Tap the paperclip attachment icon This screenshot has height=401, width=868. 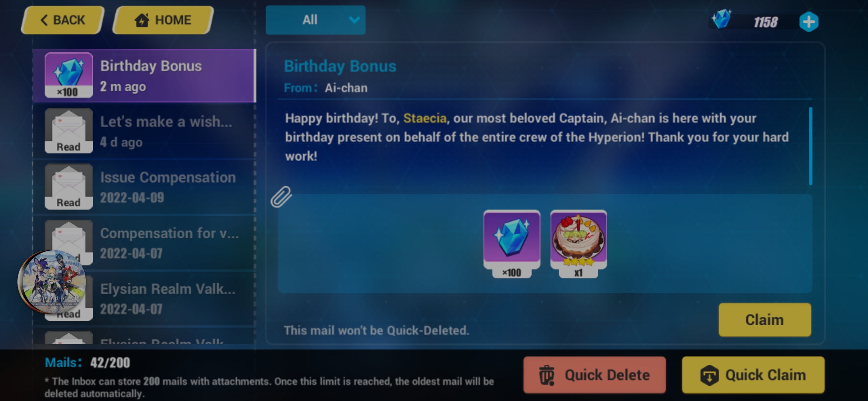coord(281,196)
